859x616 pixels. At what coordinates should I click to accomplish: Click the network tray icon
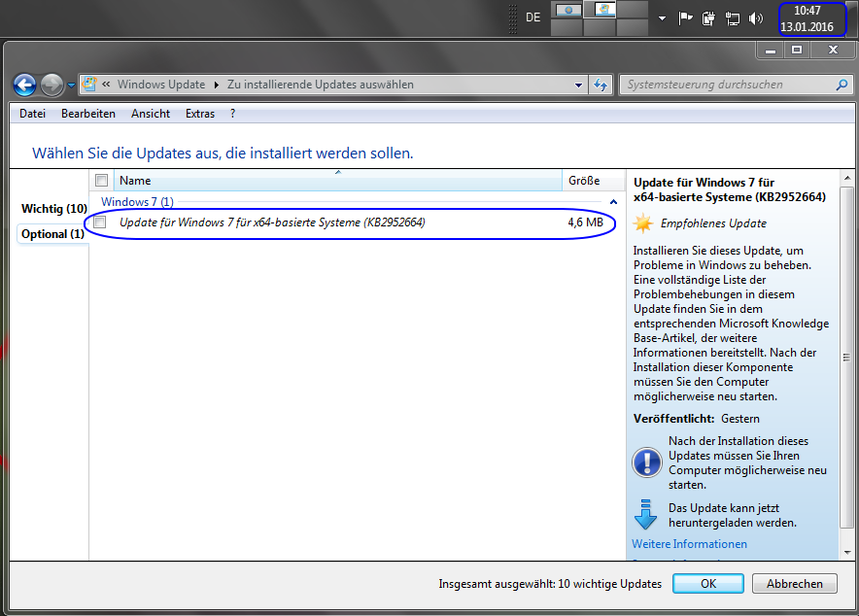(x=733, y=19)
